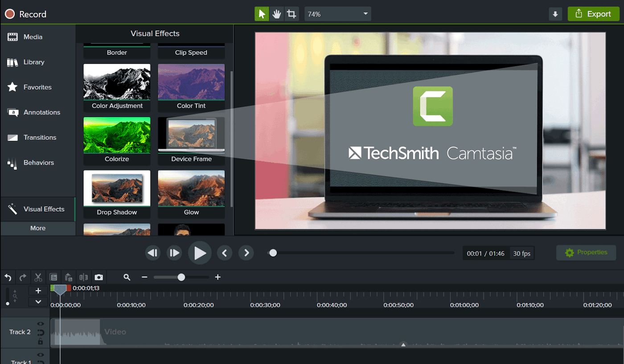The height and width of the screenshot is (364, 624).
Task: Toggle magnetic snapping on Track 2
Action: (x=41, y=332)
